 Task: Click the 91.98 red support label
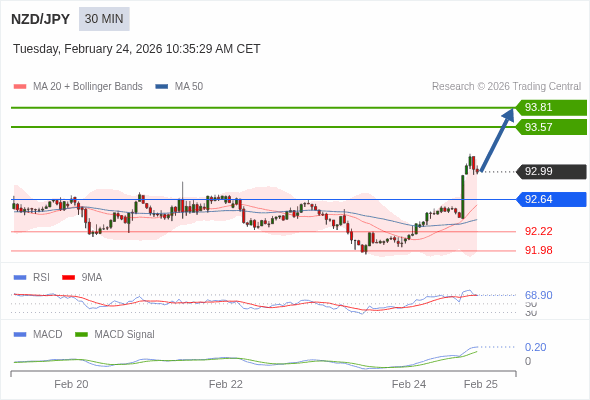click(x=538, y=250)
